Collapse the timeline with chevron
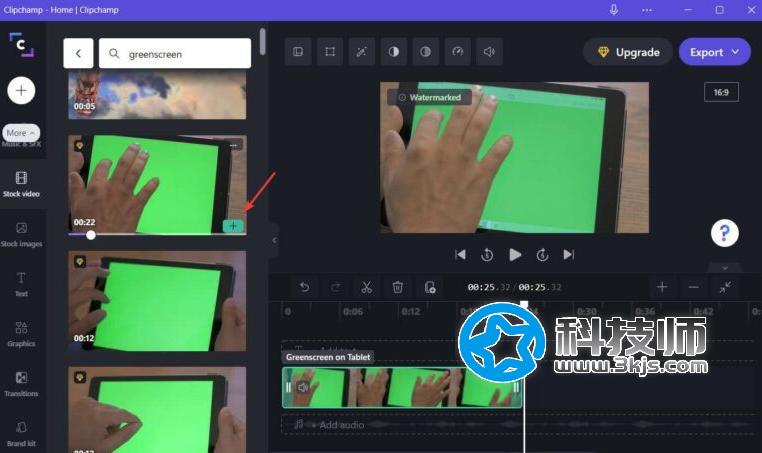 point(725,268)
